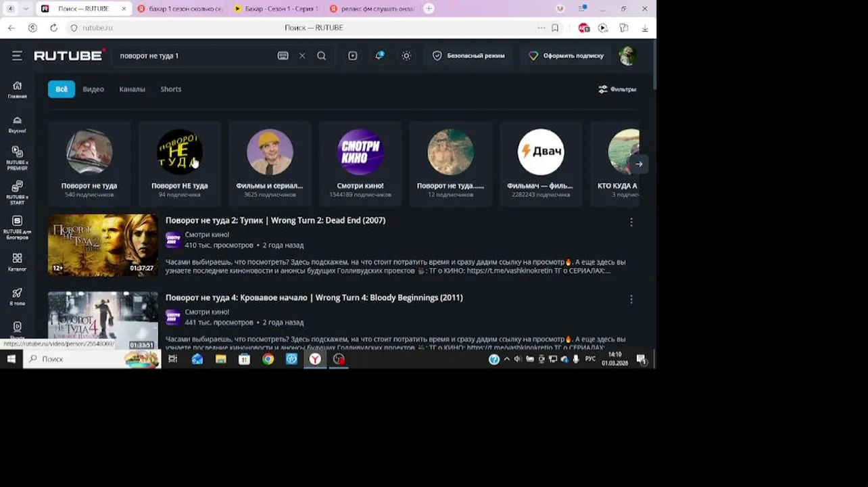The image size is (868, 487).
Task: Bookmark this page icon
Action: click(555, 28)
